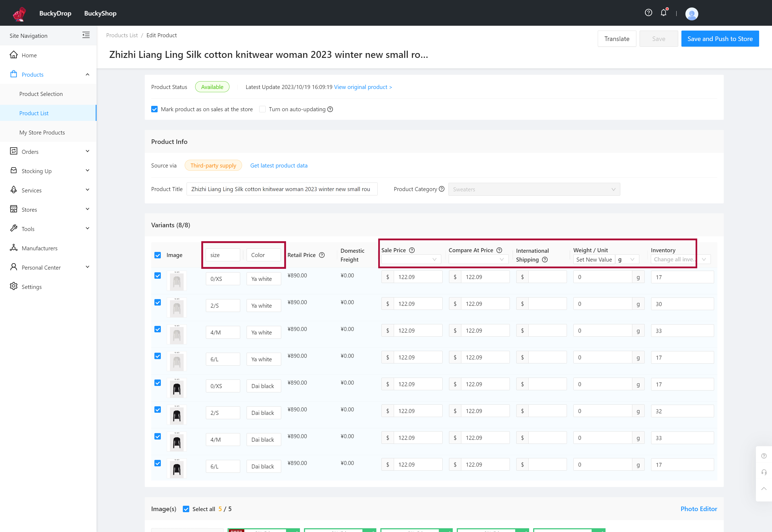Click the Product Title input field
The image size is (772, 532).
click(282, 189)
